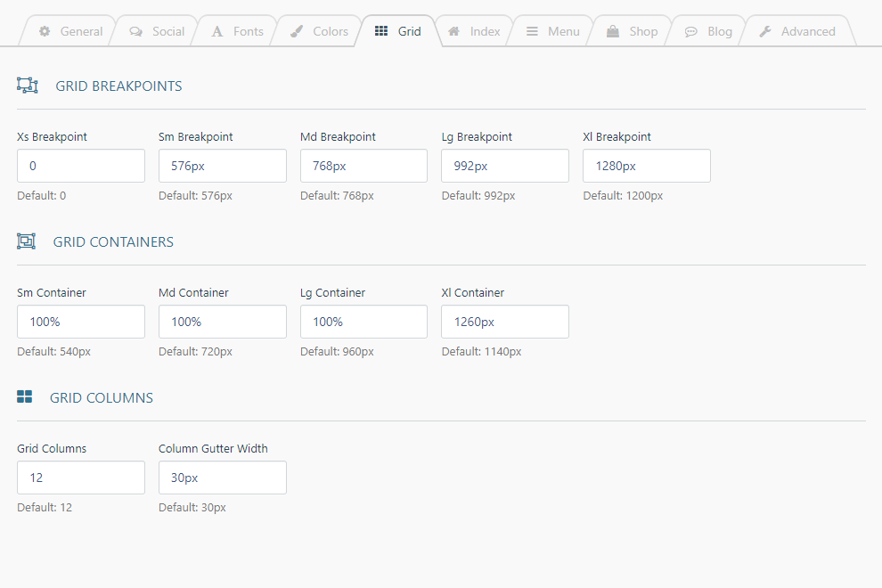882x588 pixels.
Task: Click the gear icon on General tab
Action: pyautogui.click(x=45, y=31)
